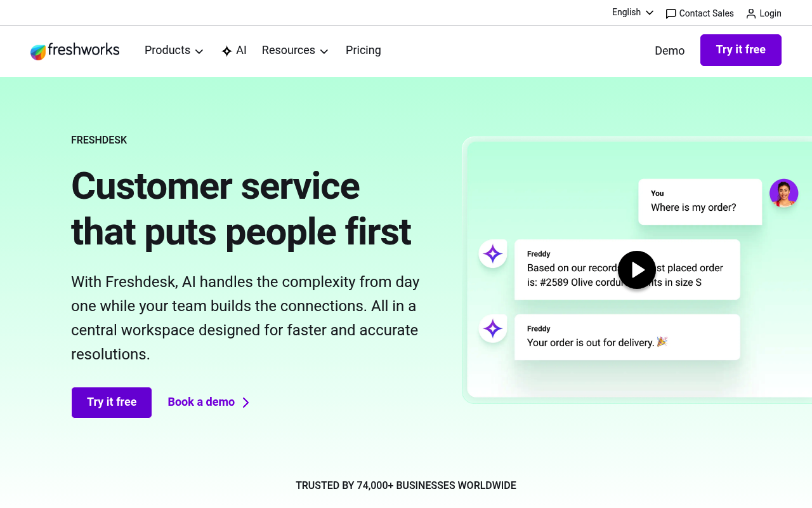Expand the Resources menu
The height and width of the screenshot is (508, 812).
(294, 50)
